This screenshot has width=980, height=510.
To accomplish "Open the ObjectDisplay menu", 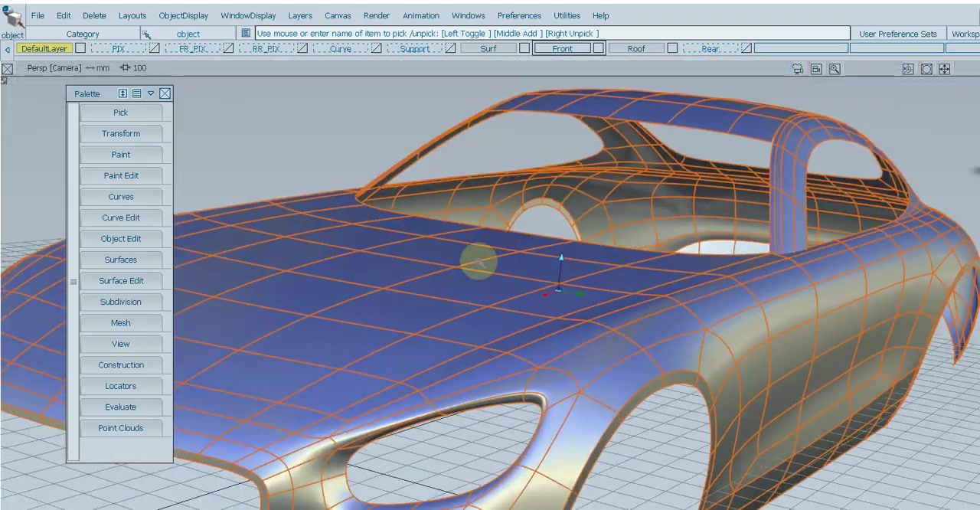I will [183, 15].
